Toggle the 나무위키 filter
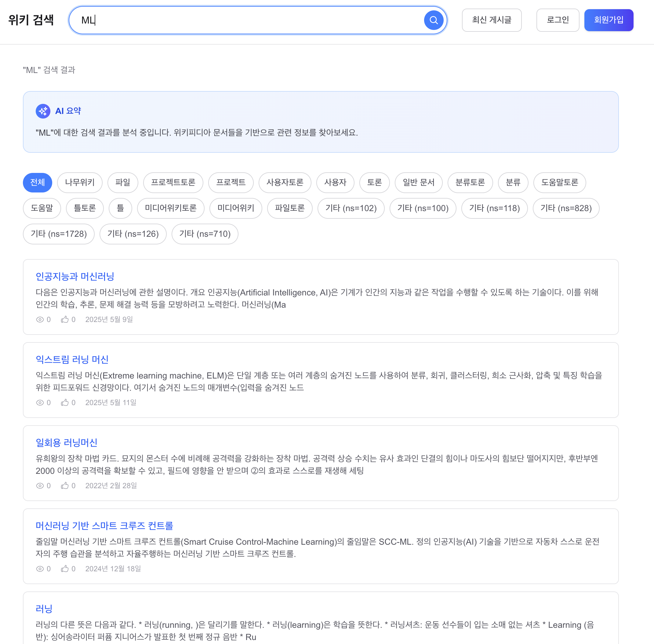 80,183
